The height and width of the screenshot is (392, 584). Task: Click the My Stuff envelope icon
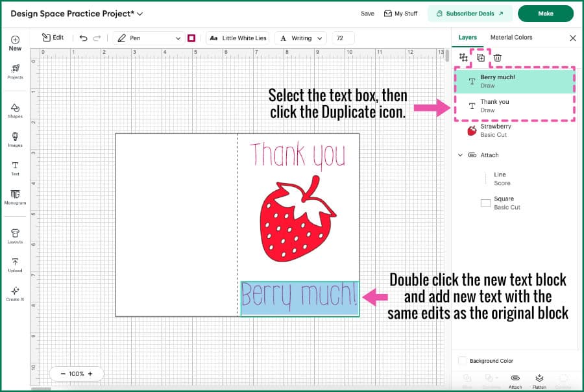click(388, 14)
